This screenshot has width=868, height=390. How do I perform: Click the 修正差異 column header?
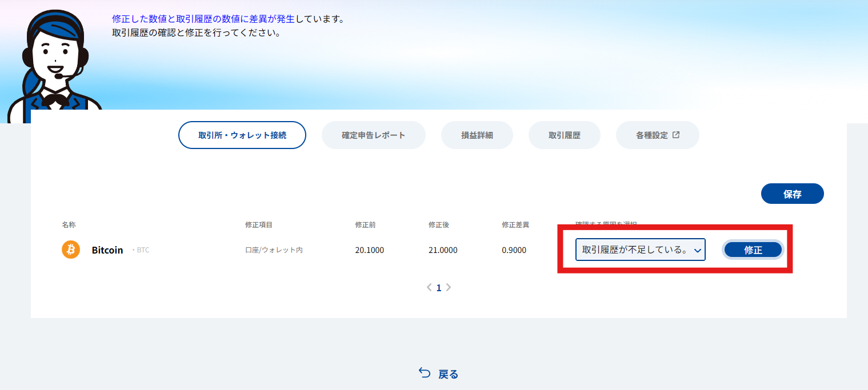515,225
